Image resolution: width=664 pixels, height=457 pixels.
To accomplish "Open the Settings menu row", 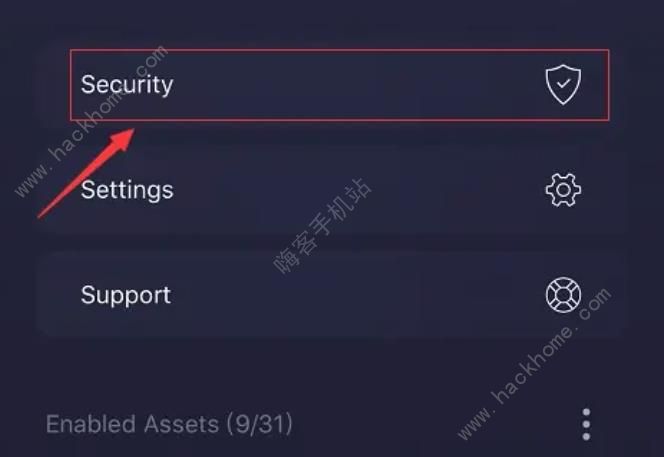I will [x=332, y=190].
